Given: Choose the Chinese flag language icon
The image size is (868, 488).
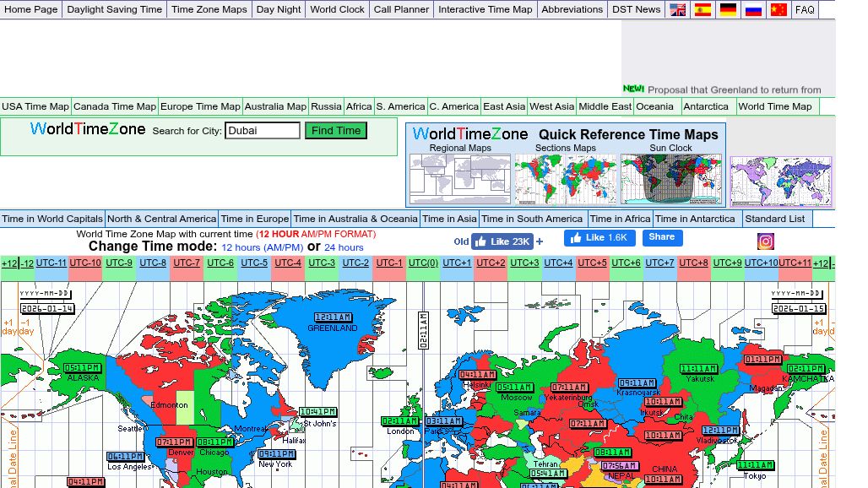Looking at the screenshot, I should (x=778, y=10).
